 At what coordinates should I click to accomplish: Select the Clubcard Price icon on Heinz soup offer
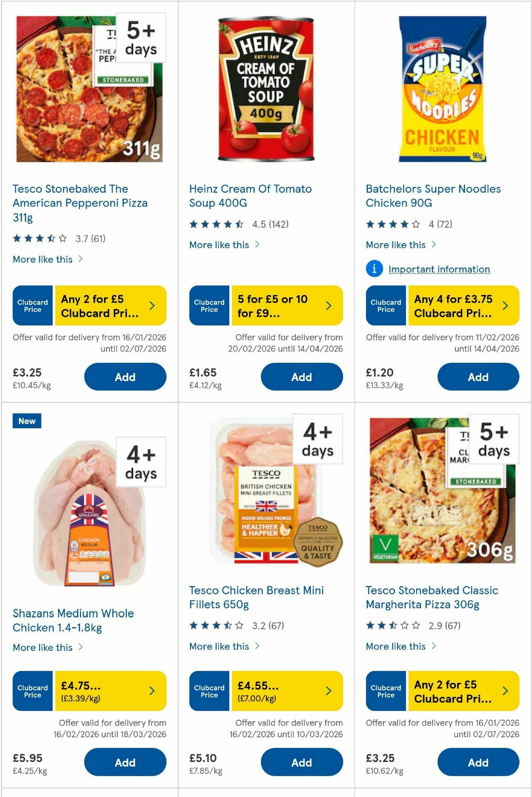click(x=209, y=305)
